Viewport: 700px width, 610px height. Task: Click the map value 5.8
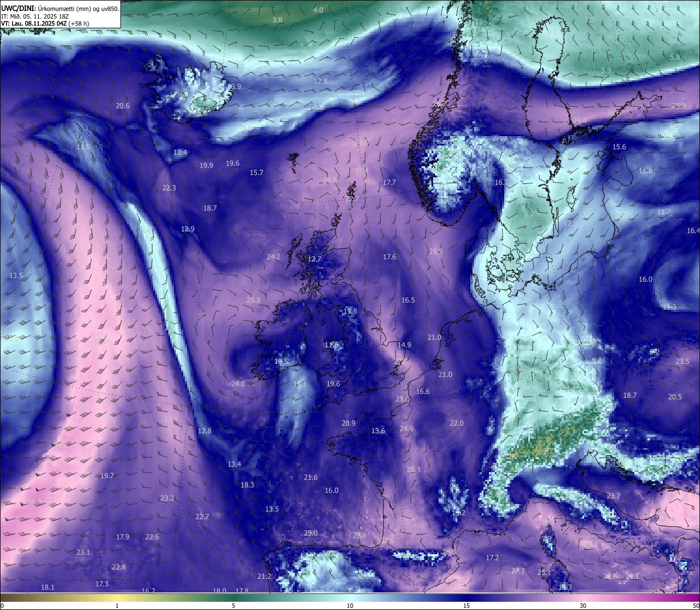pos(675,57)
